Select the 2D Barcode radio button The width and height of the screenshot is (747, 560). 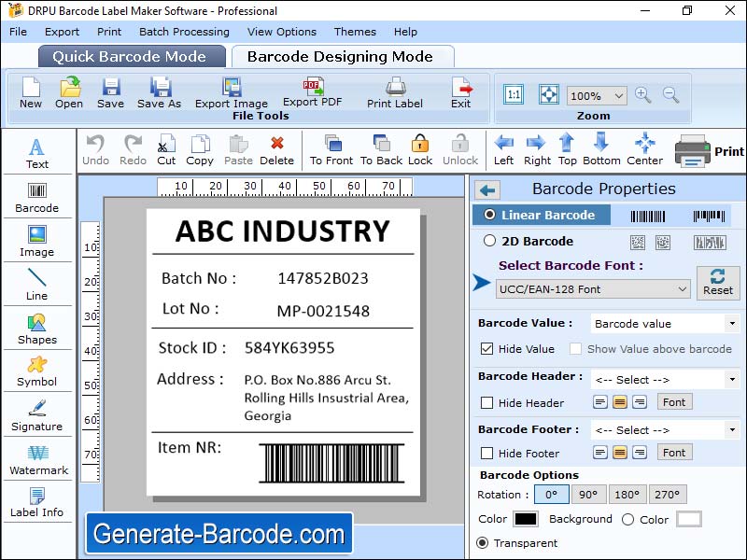pyautogui.click(x=489, y=241)
